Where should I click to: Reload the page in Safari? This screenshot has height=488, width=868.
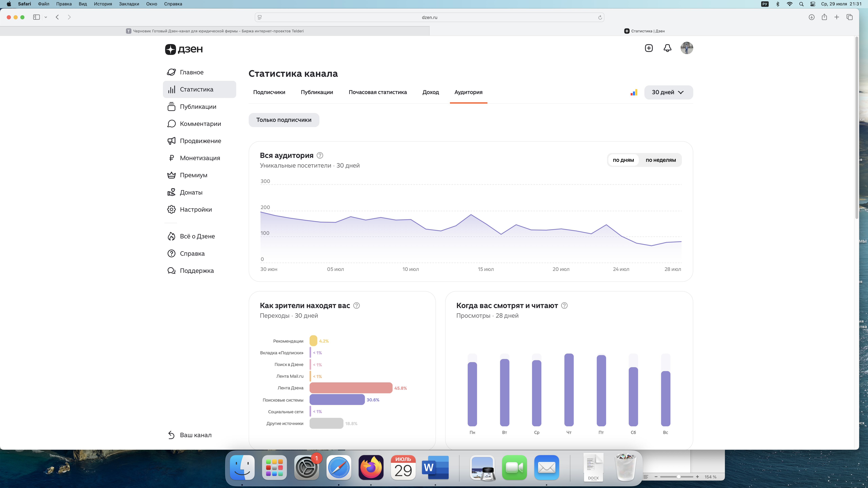tap(600, 17)
